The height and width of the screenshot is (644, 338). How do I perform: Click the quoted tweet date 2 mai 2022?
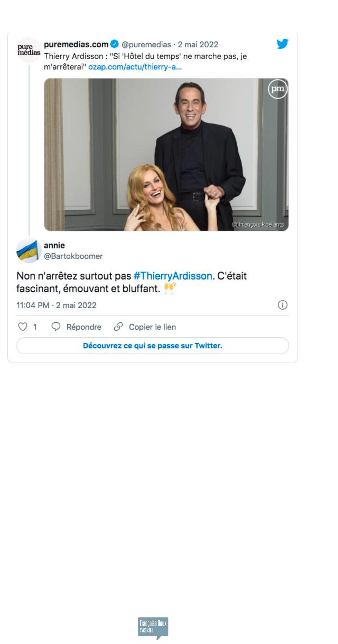198,45
